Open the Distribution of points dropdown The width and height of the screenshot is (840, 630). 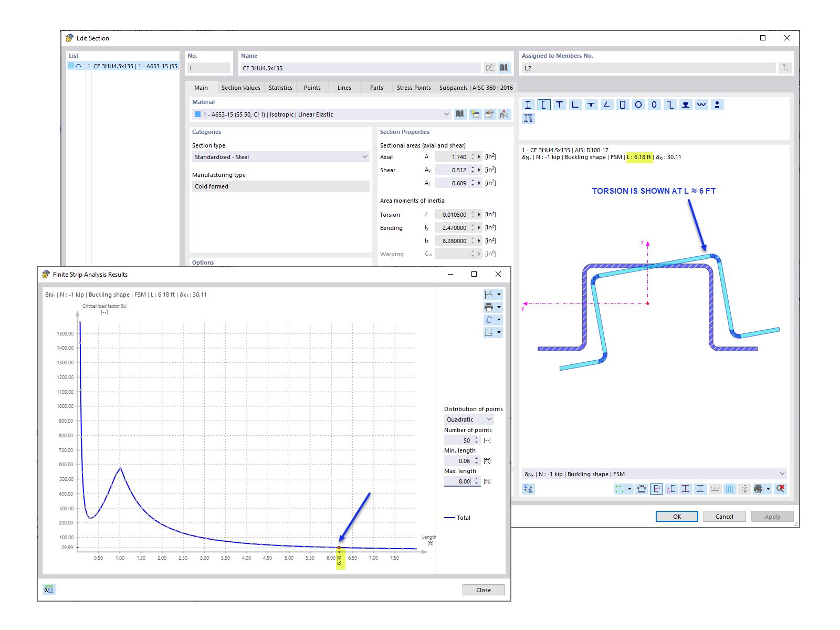point(468,419)
